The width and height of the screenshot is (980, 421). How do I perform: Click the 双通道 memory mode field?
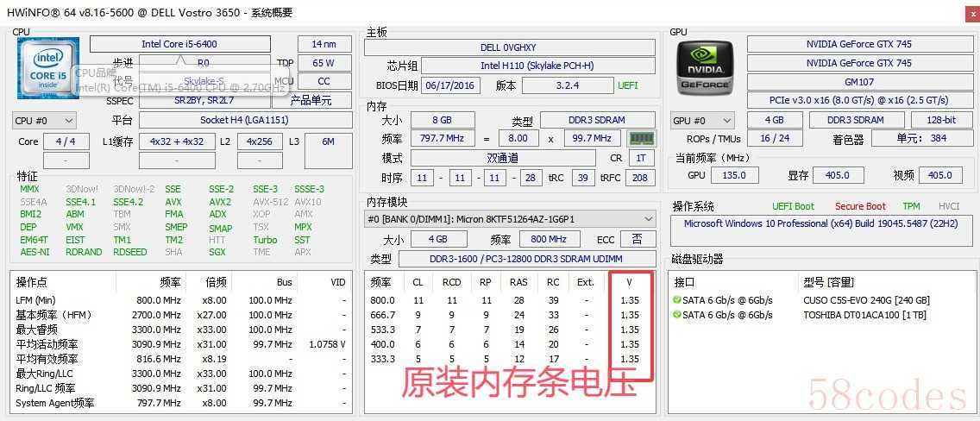coord(502,158)
